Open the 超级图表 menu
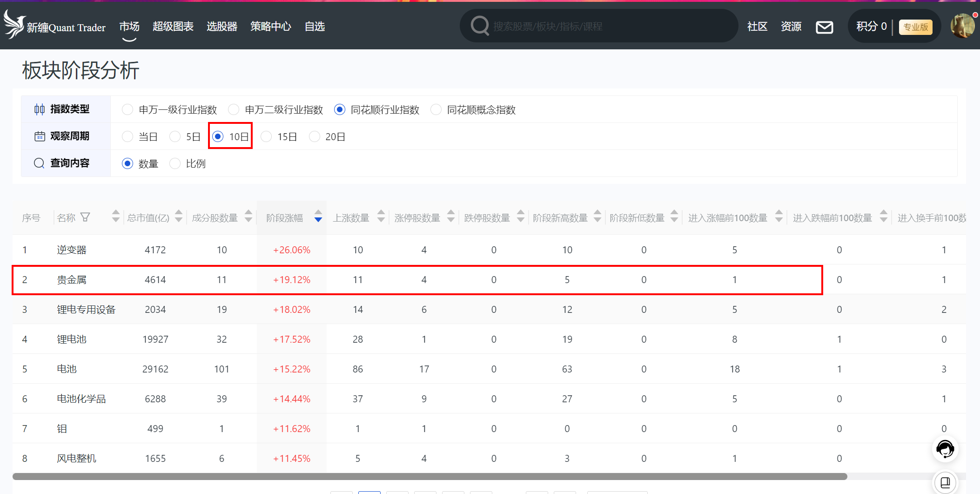 coord(173,27)
